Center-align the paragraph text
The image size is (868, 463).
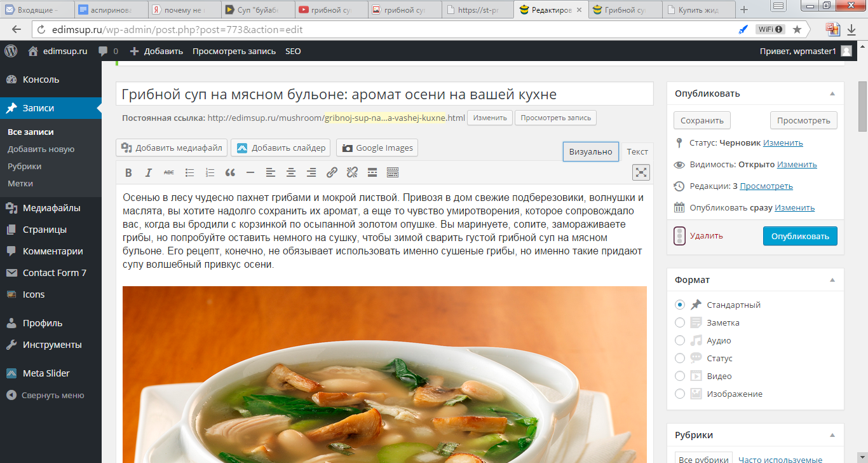291,172
